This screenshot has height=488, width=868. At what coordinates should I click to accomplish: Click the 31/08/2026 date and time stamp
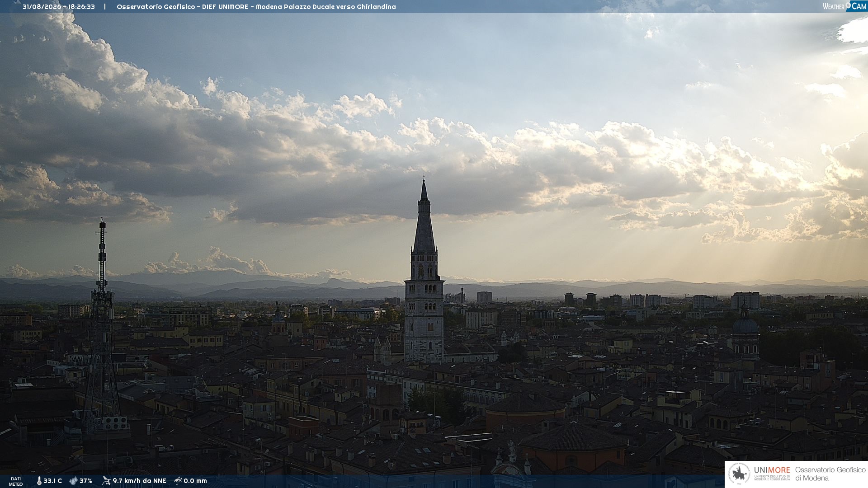point(59,7)
